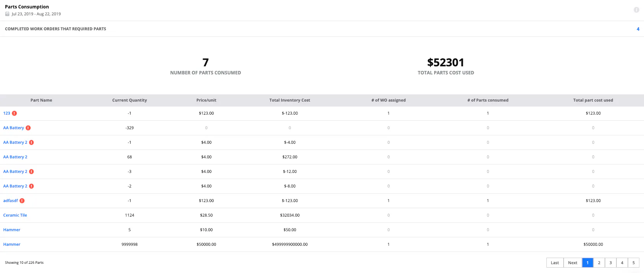The height and width of the screenshot is (273, 644).
Task: Click the date range Jul 23 - Aug 22, 2019
Action: tap(36, 14)
